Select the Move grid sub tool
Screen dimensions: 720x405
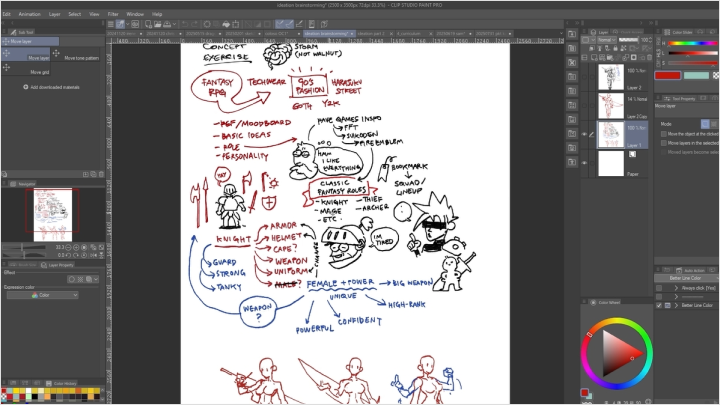pyautogui.click(x=25, y=69)
